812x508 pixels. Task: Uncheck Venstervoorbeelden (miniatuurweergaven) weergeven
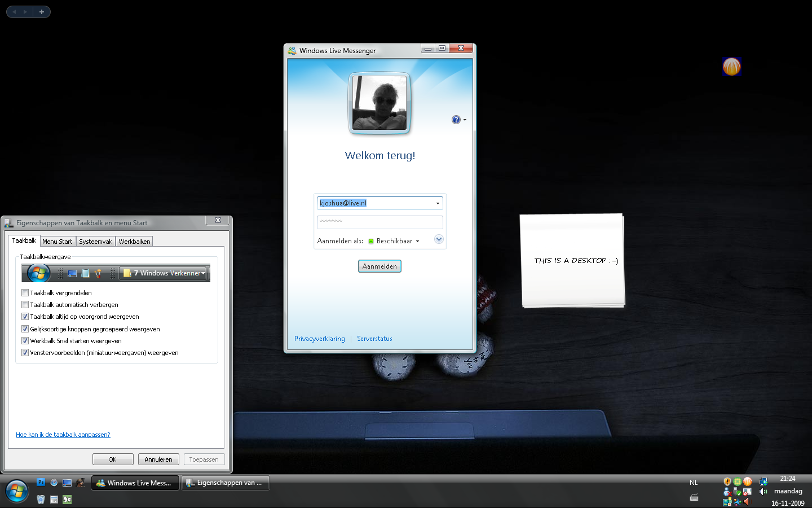coord(25,352)
